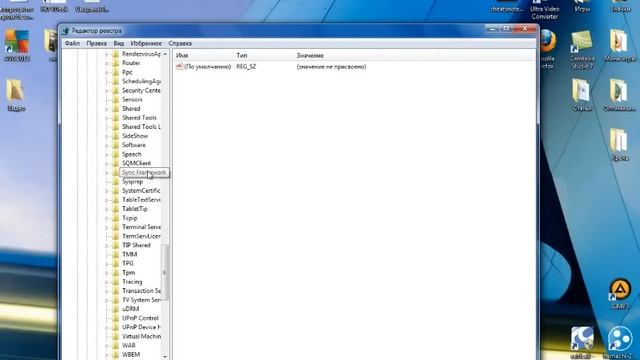This screenshot has height=360, width=640.
Task: Select the Transaction Server key
Action: 141,291
